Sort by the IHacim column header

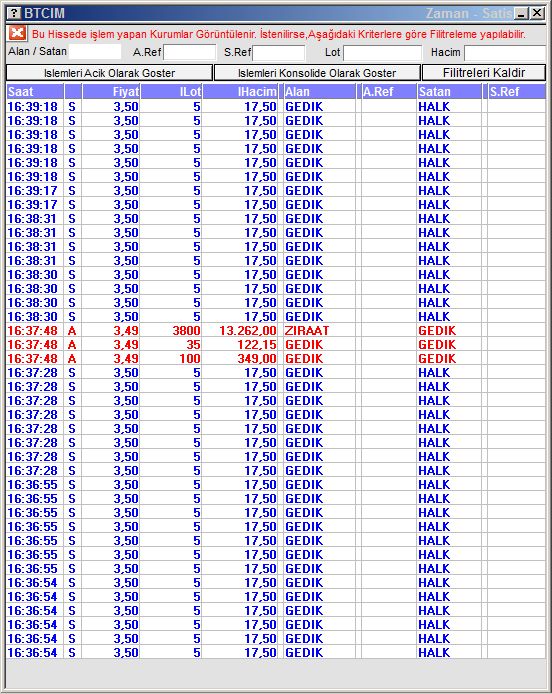[240, 92]
